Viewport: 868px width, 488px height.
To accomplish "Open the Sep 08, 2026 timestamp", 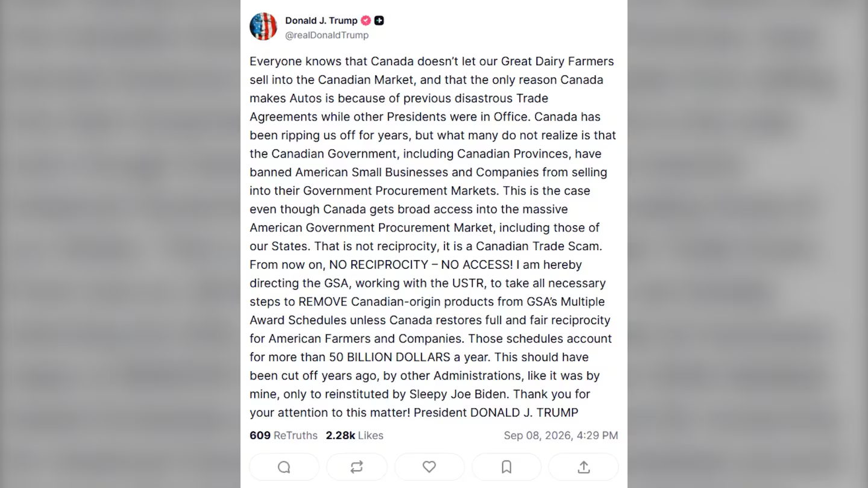I will click(561, 435).
